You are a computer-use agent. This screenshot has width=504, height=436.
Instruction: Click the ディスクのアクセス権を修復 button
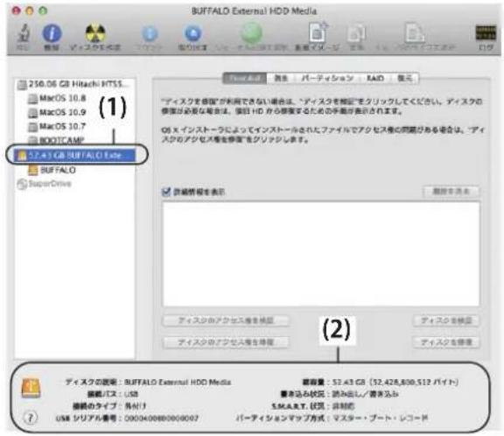coord(226,341)
